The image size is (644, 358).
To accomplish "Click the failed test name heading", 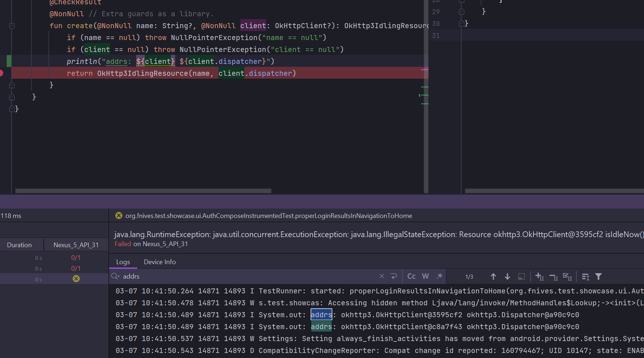I will tap(269, 216).
